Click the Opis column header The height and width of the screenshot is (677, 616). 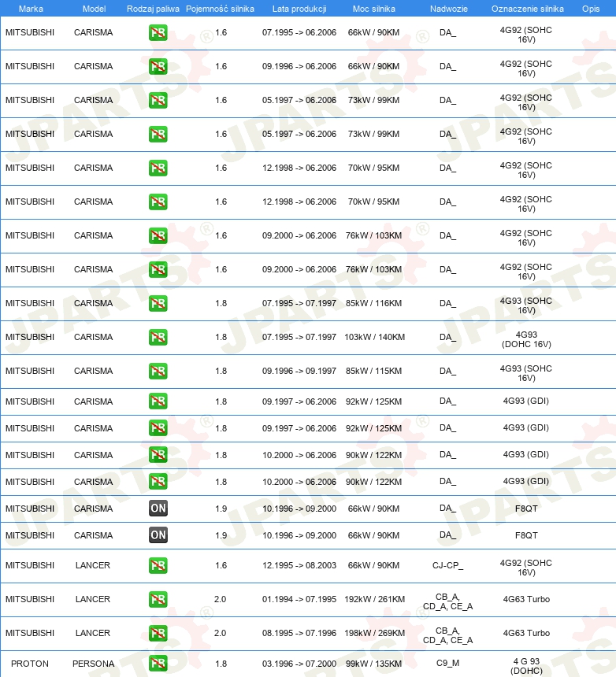click(x=591, y=9)
